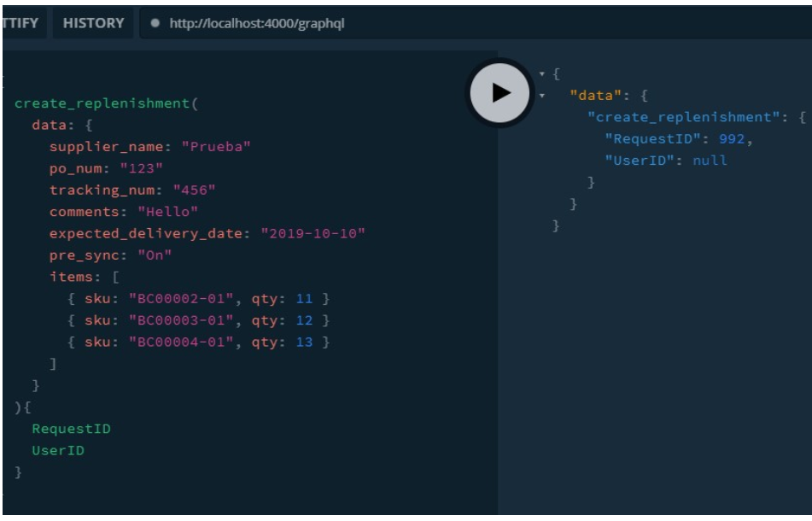Click the RequestID selection field in the query

[x=72, y=429]
